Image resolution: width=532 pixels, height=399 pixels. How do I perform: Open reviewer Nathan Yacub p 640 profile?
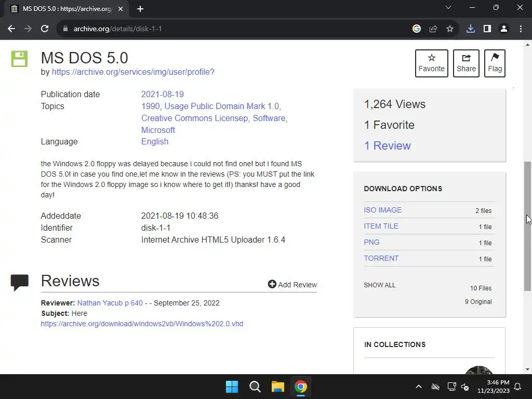[110, 303]
